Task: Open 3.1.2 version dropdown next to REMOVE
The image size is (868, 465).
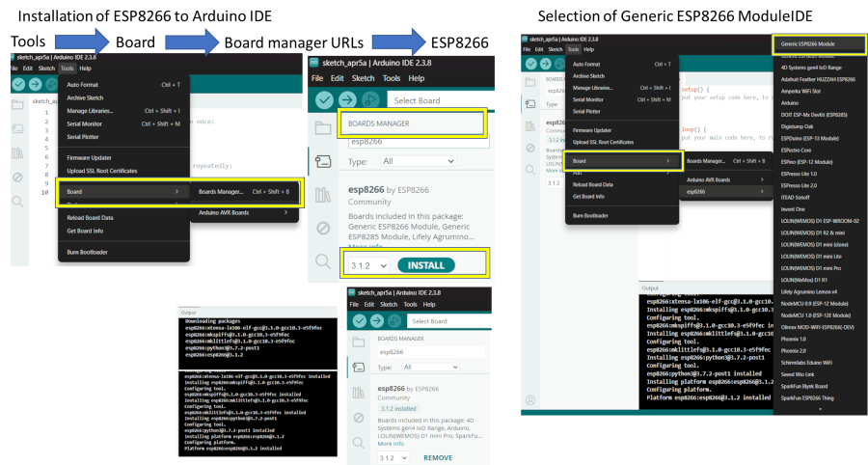Action: 393,458
